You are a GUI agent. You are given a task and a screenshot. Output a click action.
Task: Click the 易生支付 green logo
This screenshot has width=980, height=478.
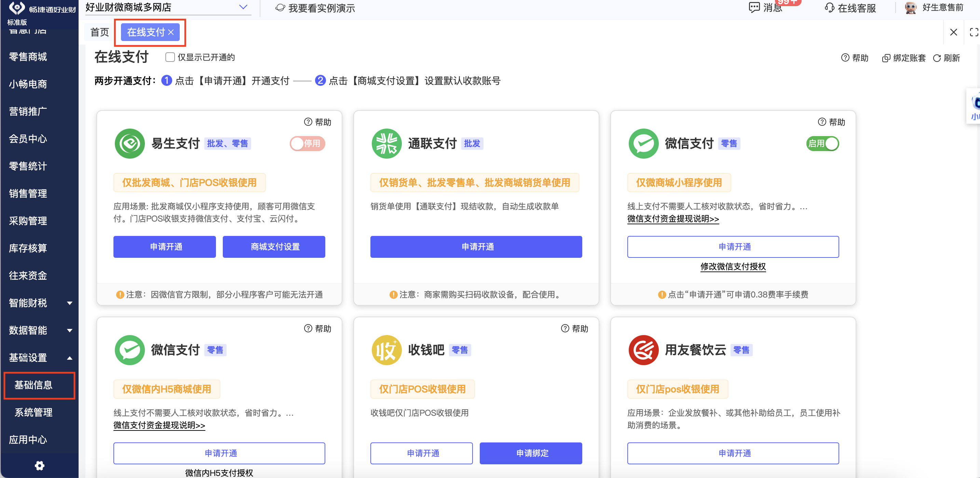pyautogui.click(x=130, y=144)
